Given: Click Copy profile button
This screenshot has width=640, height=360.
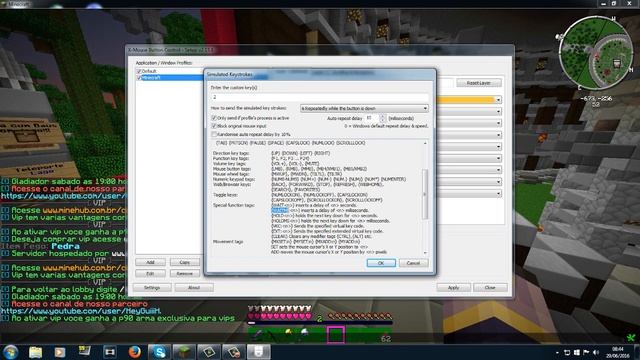Looking at the screenshot, I should [185, 262].
